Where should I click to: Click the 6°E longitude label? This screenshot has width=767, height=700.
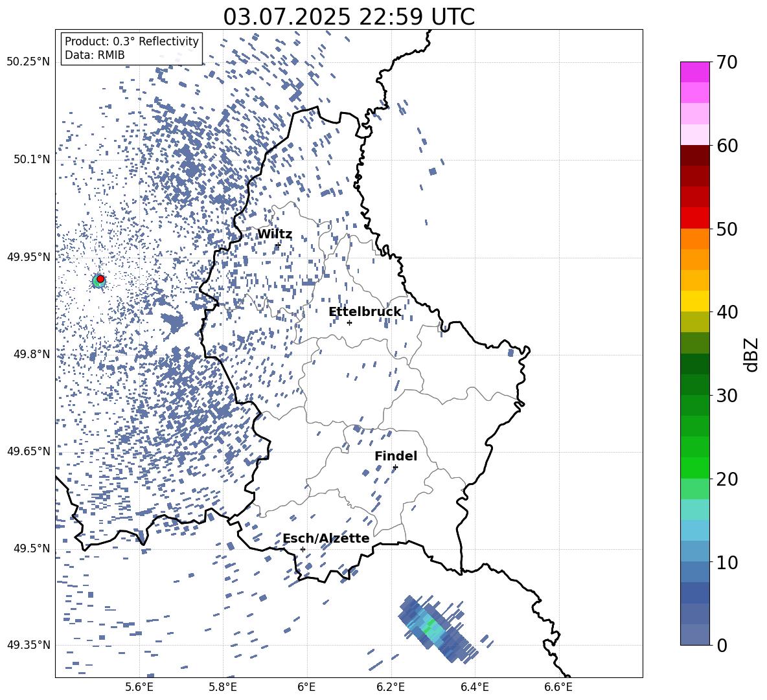[306, 687]
